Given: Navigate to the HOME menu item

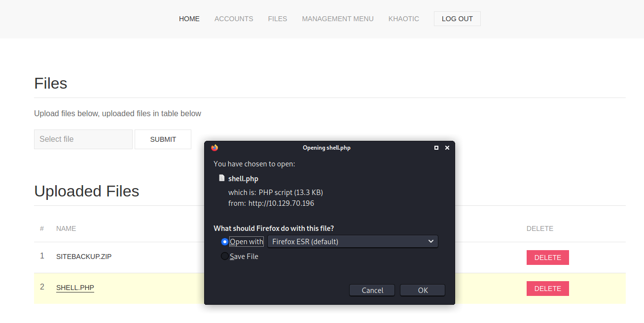Looking at the screenshot, I should click(189, 19).
